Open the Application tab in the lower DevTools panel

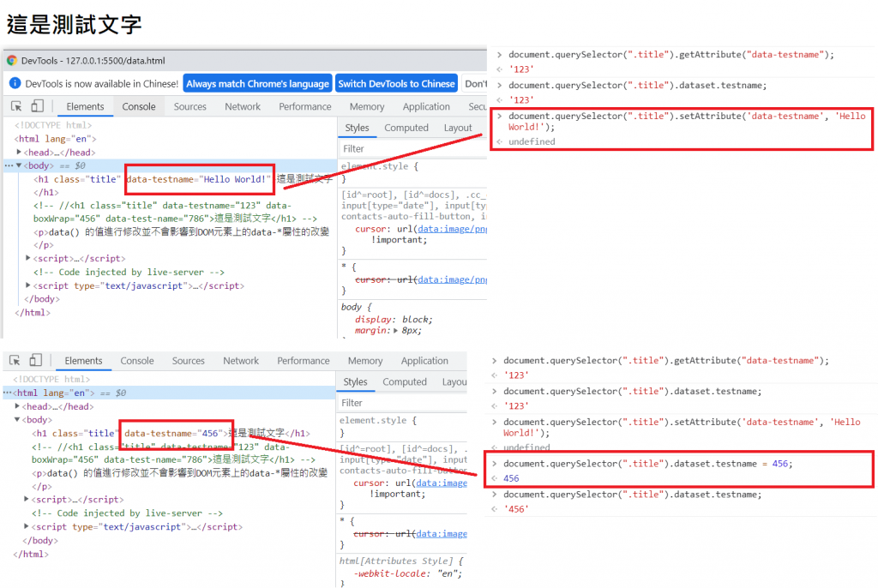pyautogui.click(x=424, y=361)
